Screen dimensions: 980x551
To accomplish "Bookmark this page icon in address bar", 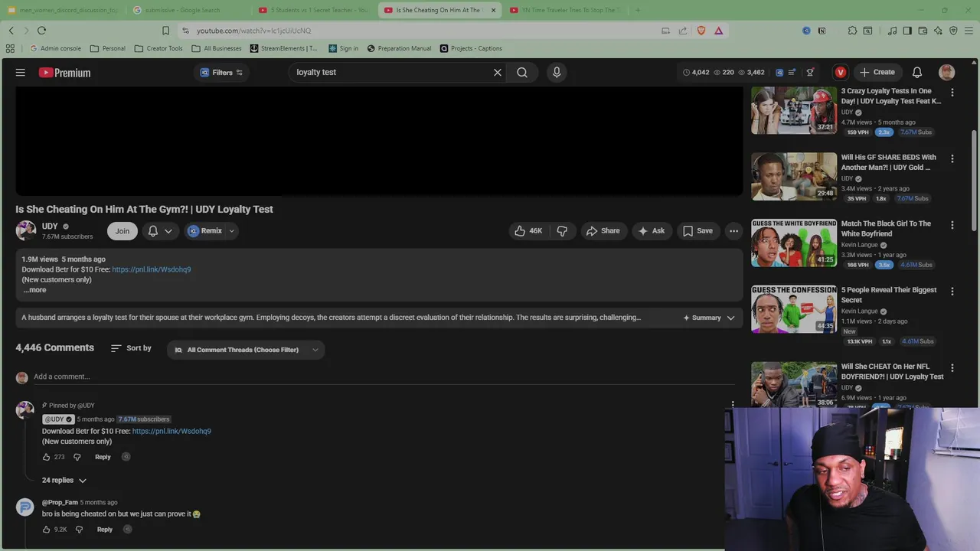I will click(165, 31).
